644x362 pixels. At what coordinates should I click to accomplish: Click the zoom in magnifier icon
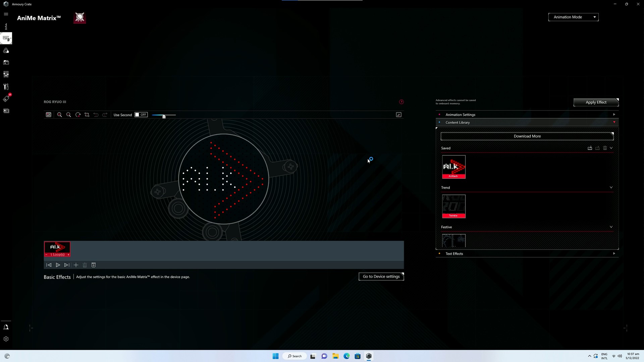[x=60, y=115]
